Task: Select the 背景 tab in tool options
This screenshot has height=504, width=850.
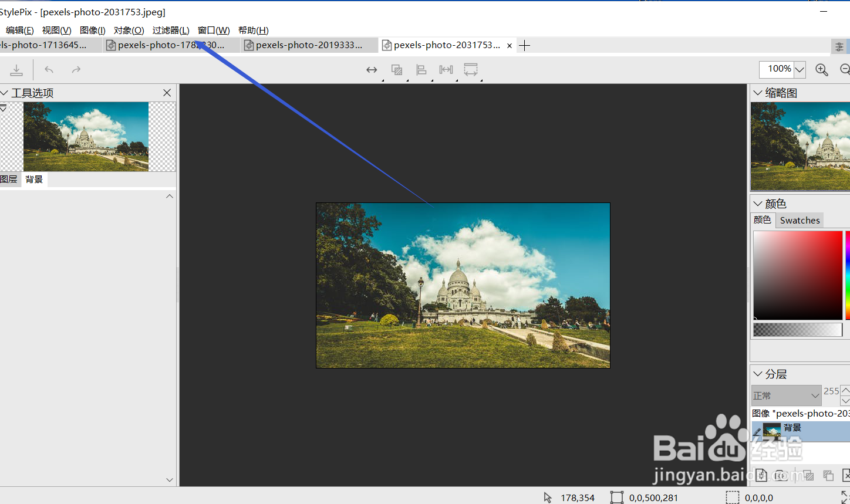Action: pyautogui.click(x=34, y=180)
